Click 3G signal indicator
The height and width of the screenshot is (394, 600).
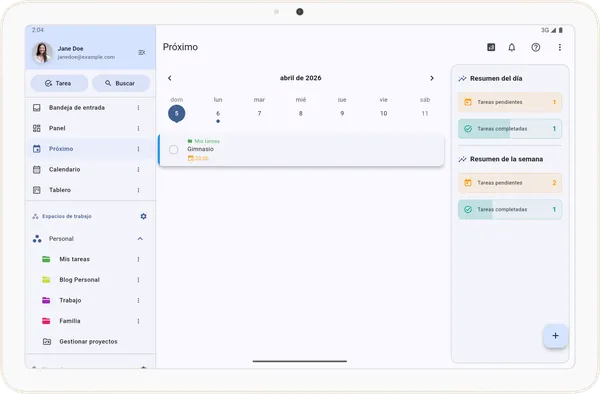point(545,30)
